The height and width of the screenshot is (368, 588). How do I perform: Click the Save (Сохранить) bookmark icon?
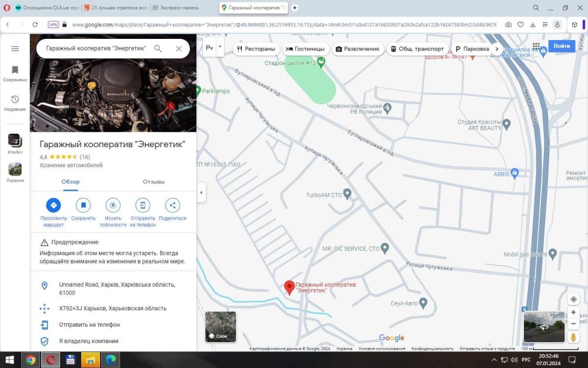[x=83, y=205]
